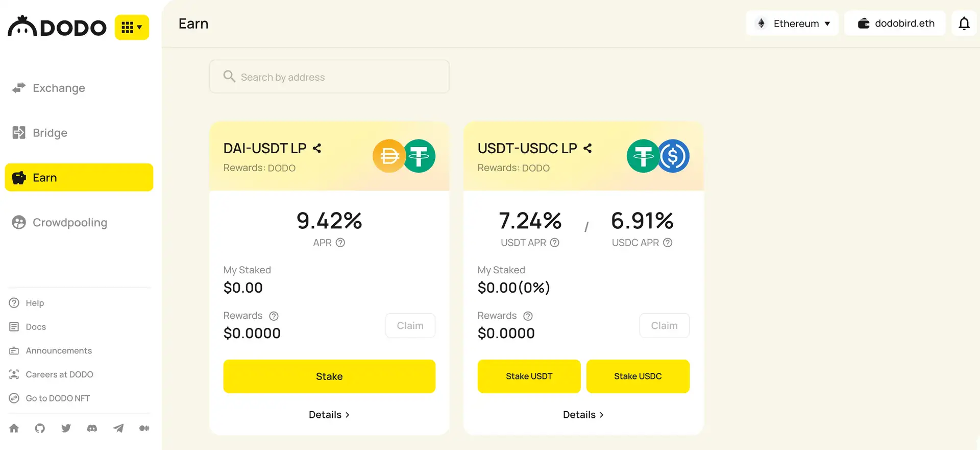Screen dimensions: 980x450
Task: Click the home icon in footer
Action: [x=14, y=428]
